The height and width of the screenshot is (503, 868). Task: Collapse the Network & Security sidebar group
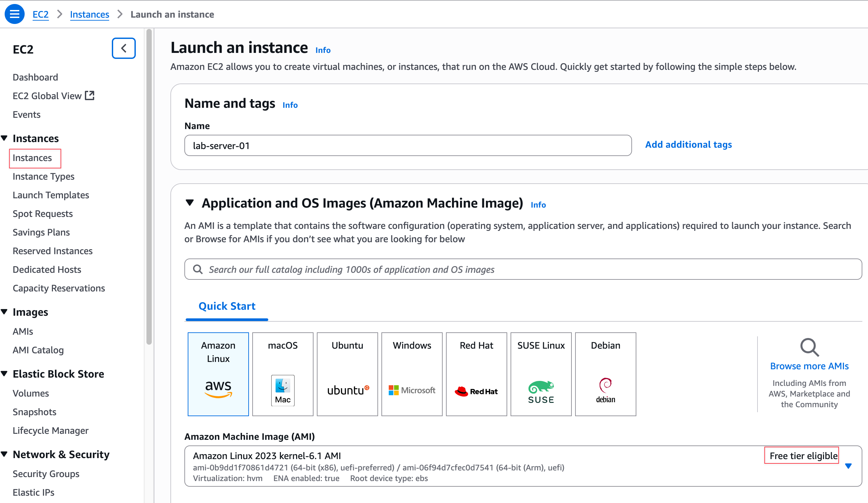(4, 454)
